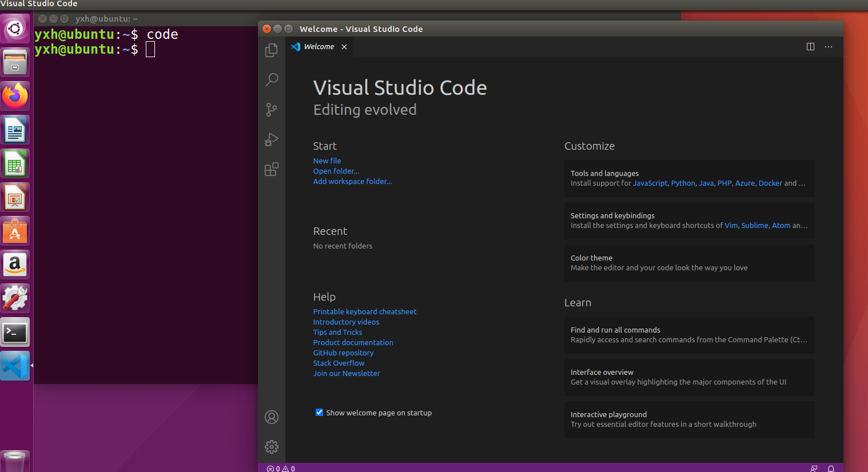
Task: Open the Files manager from the dock
Action: 15,62
